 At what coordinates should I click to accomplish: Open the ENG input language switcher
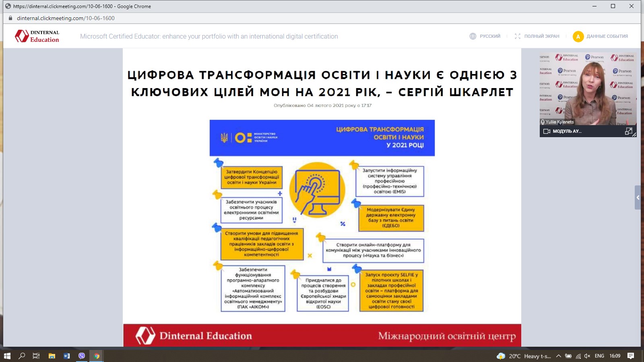pos(599,356)
